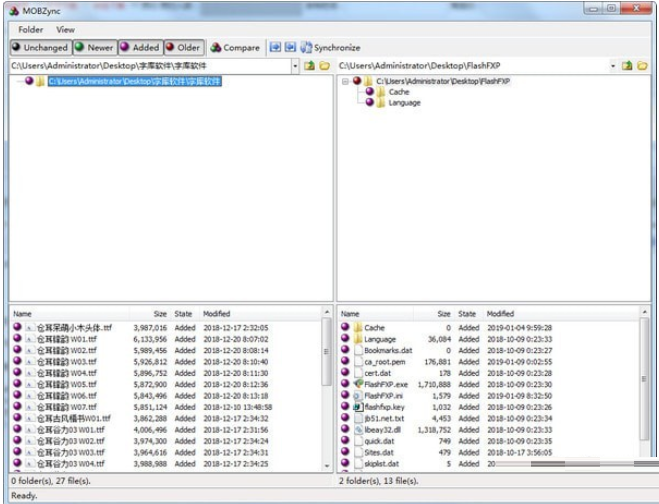
Task: Click the left file list scroll-up arrow
Action: (327, 312)
